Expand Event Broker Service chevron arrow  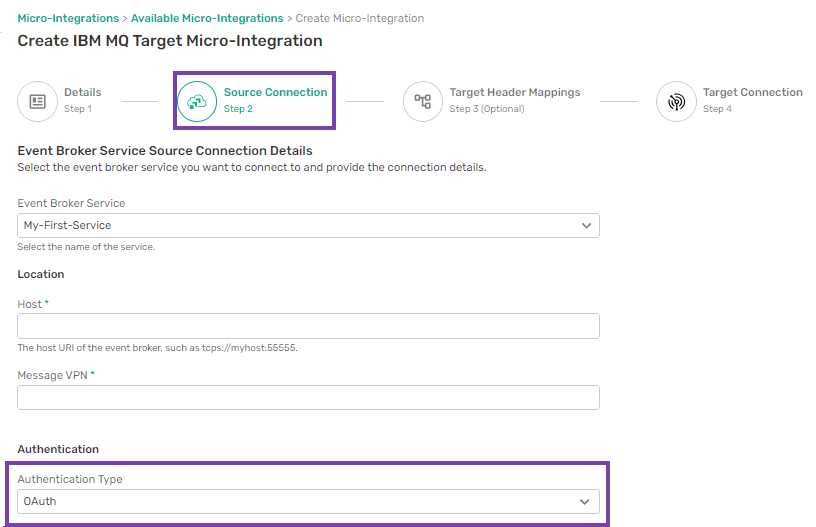(x=586, y=226)
